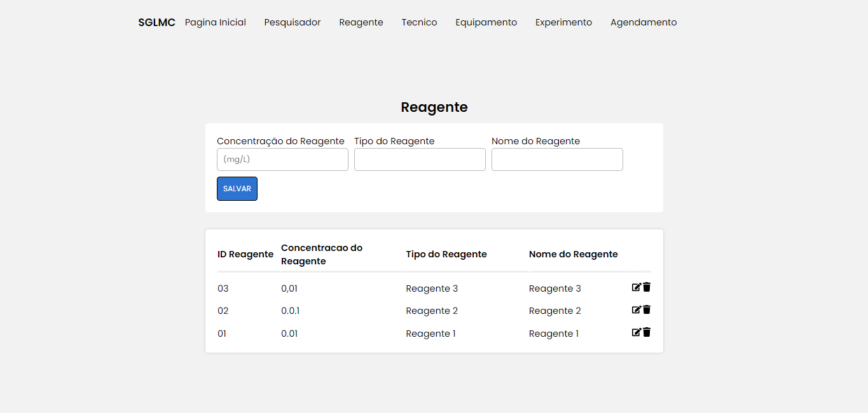Select the Reagente navigation item

[361, 22]
